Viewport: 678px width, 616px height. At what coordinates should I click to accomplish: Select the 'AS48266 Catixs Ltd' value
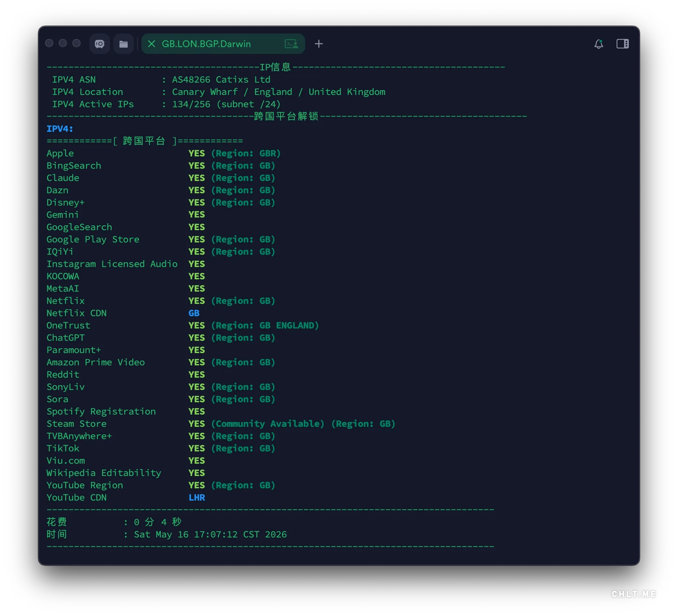coord(221,80)
